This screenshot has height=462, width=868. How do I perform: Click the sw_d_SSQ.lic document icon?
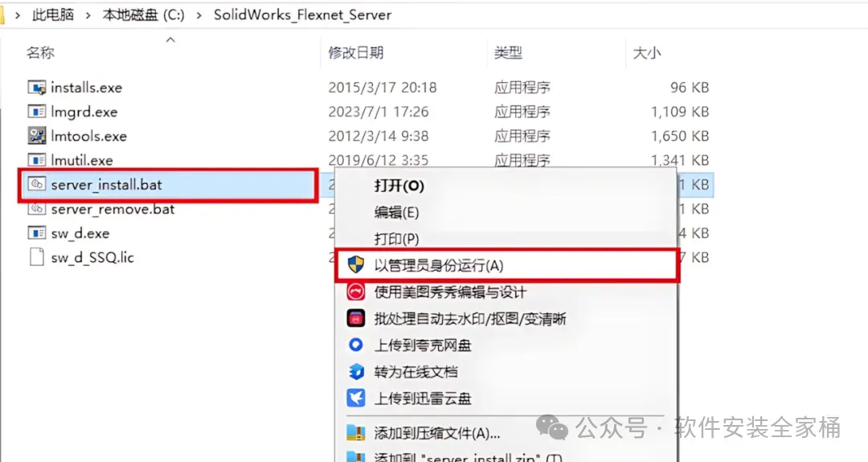[x=36, y=257]
